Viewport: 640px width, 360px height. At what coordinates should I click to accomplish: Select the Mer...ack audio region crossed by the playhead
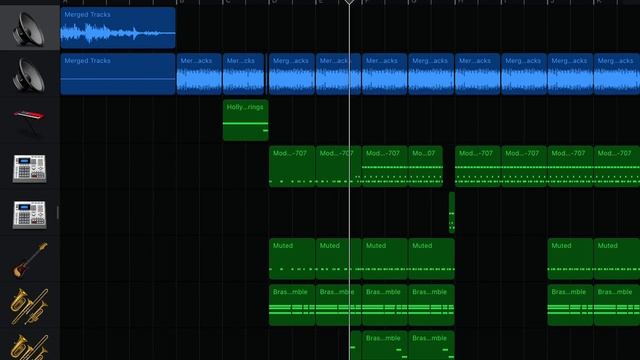338,74
